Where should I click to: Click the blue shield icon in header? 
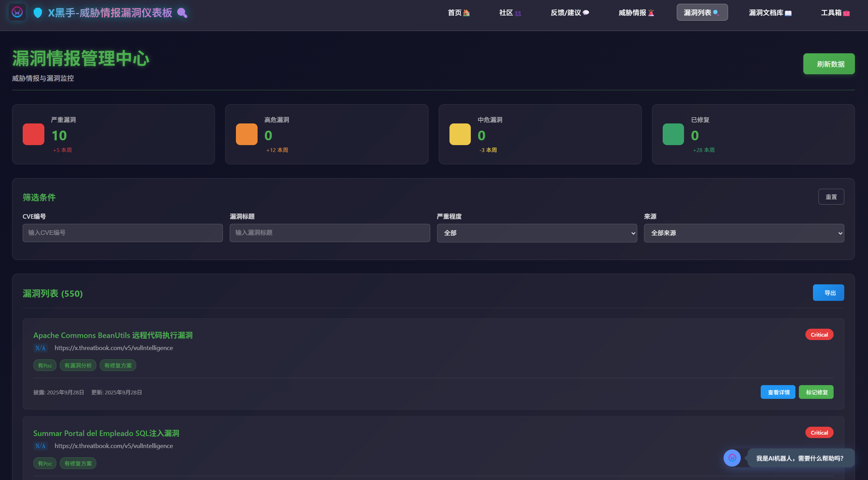(38, 13)
